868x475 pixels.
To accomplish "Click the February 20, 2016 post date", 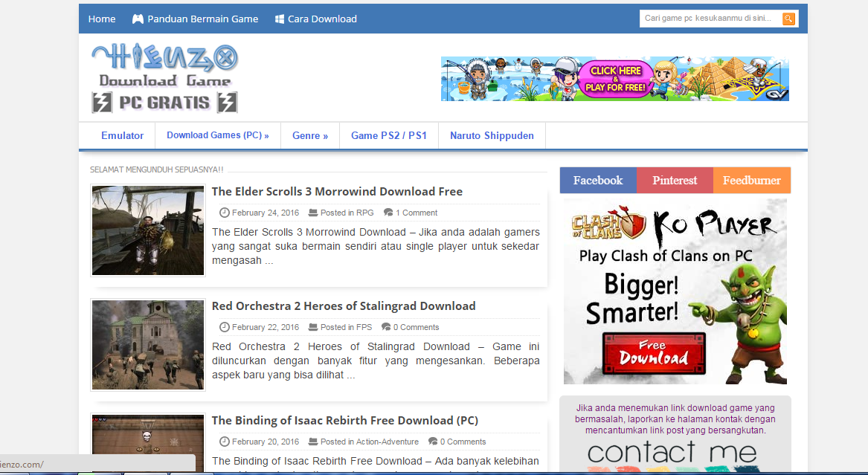I will point(266,442).
